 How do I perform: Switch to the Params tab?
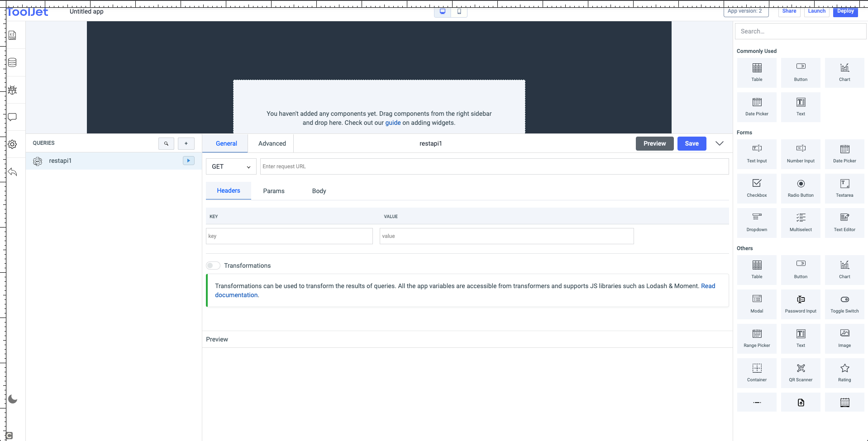pos(273,190)
